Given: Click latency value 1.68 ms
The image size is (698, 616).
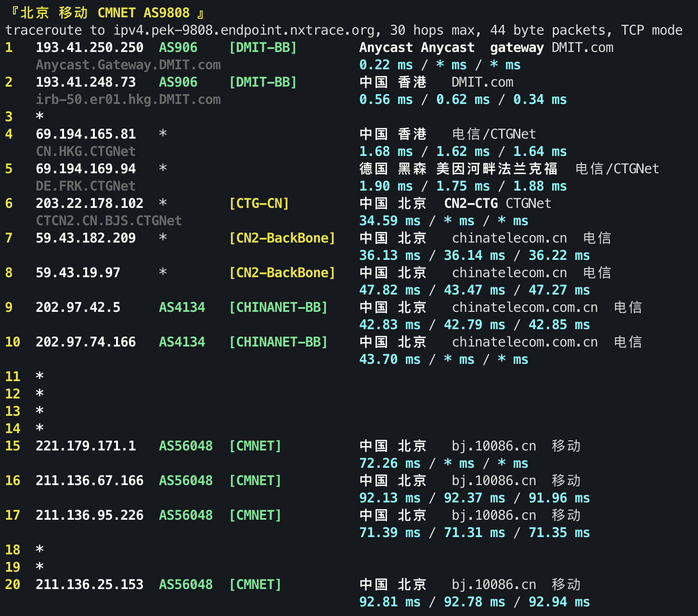Looking at the screenshot, I should [x=386, y=152].
